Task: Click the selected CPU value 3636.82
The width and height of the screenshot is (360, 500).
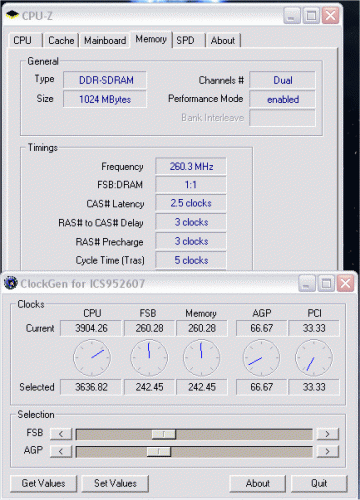Action: click(91, 387)
